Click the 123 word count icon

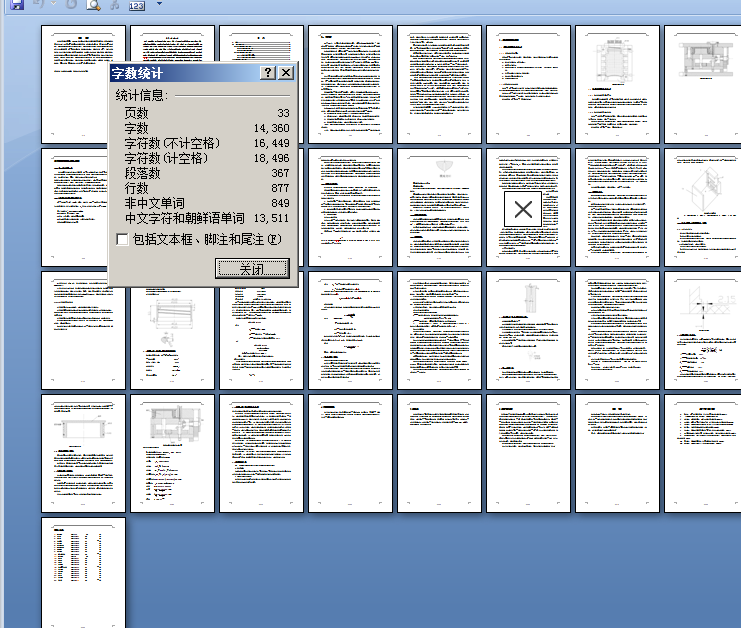click(137, 6)
